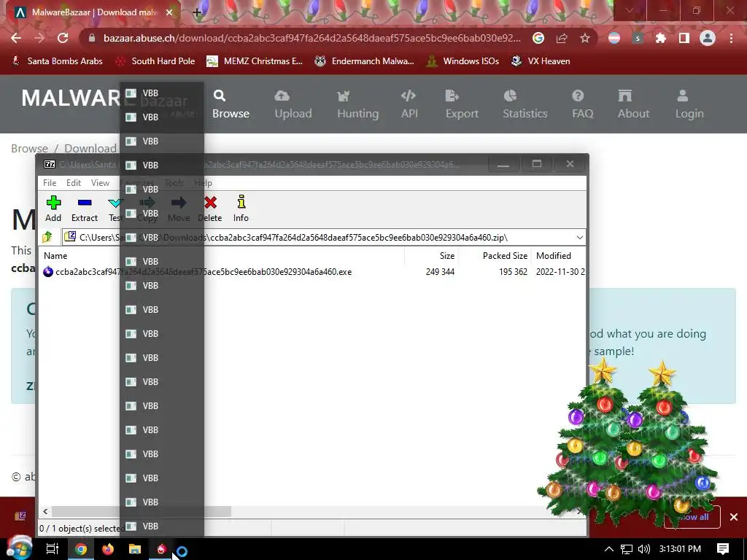Viewport: 747px width, 560px height.
Task: Click the browser Forward arrow
Action: coord(39,38)
